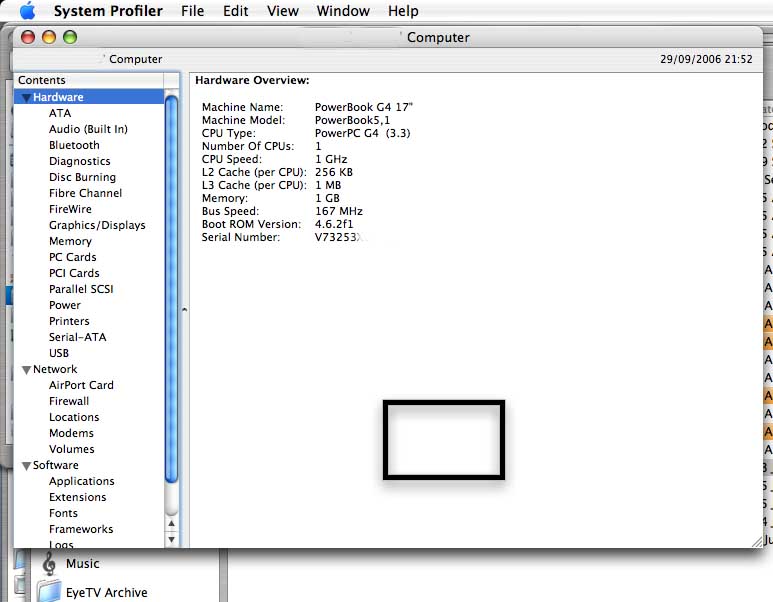Select Parallel SCSI entry
The width and height of the screenshot is (773, 602).
pyautogui.click(x=81, y=289)
